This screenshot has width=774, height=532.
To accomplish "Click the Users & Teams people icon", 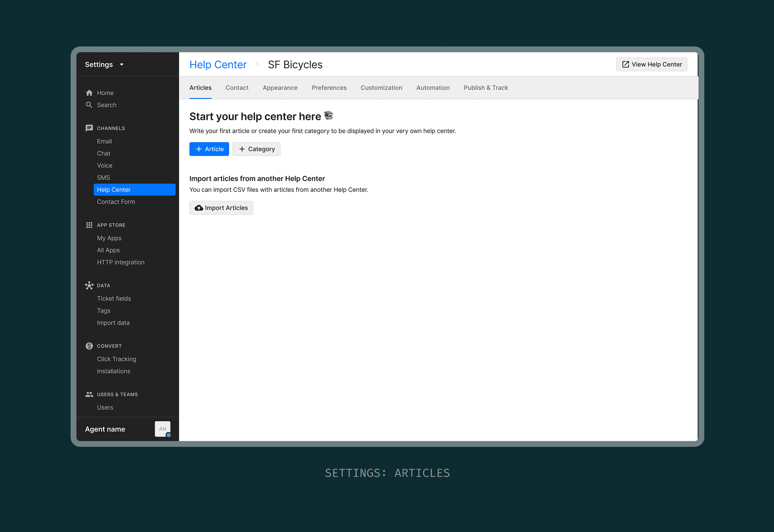I will [x=89, y=394].
